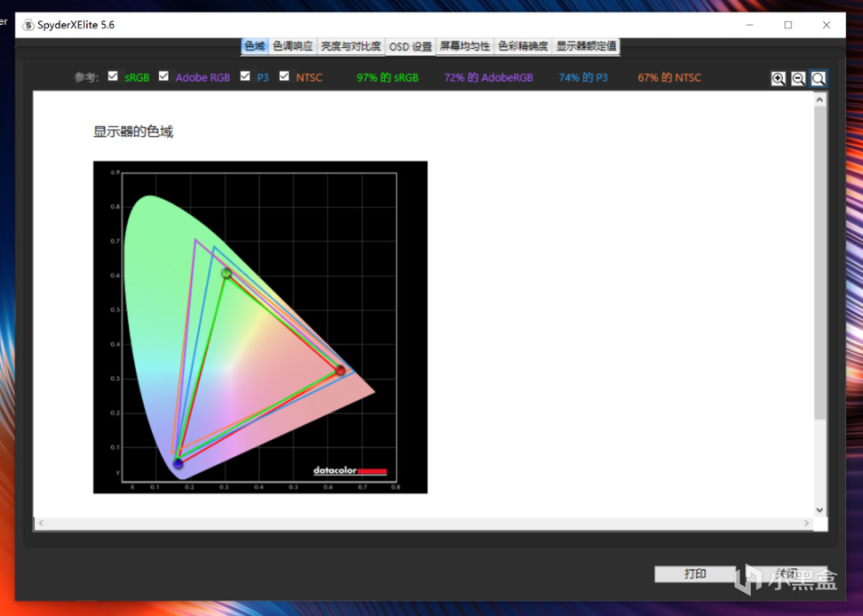Maximize the SpyderXElite window

point(788,26)
